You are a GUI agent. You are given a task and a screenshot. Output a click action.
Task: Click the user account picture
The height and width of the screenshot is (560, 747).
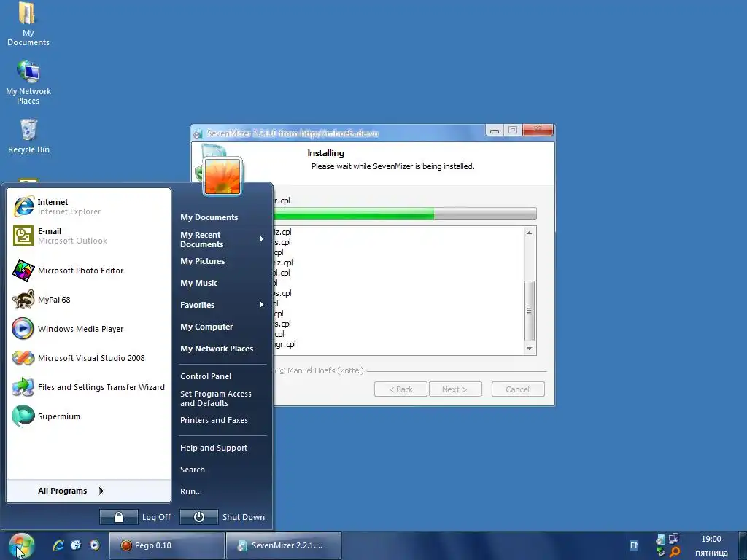coord(222,176)
